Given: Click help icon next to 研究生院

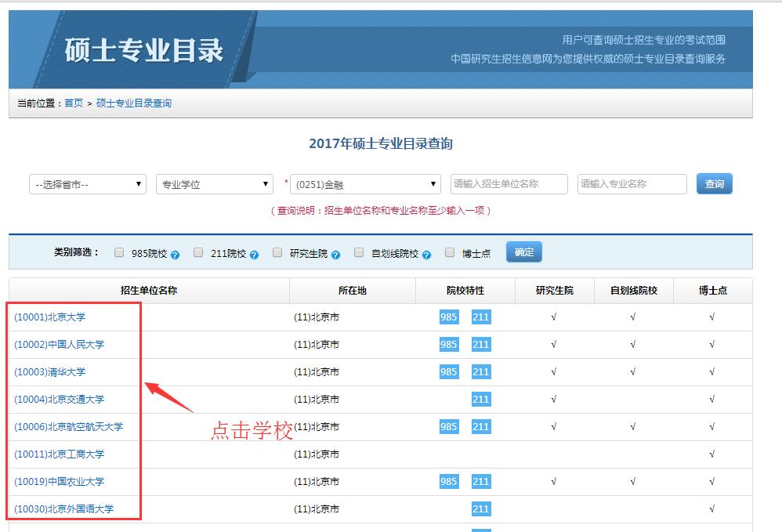Looking at the screenshot, I should tap(335, 255).
